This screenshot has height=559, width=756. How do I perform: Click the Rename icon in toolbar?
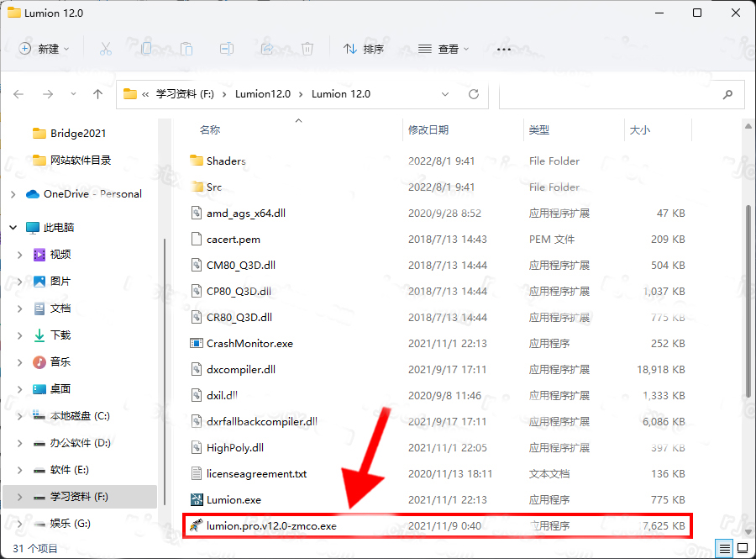(x=227, y=49)
